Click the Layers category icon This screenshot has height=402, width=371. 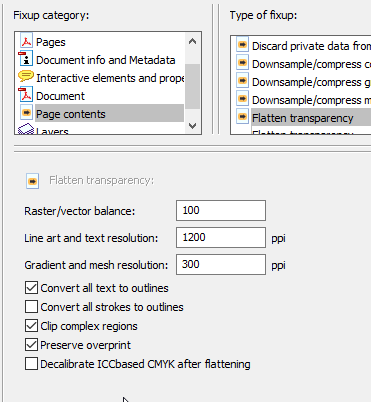(26, 129)
